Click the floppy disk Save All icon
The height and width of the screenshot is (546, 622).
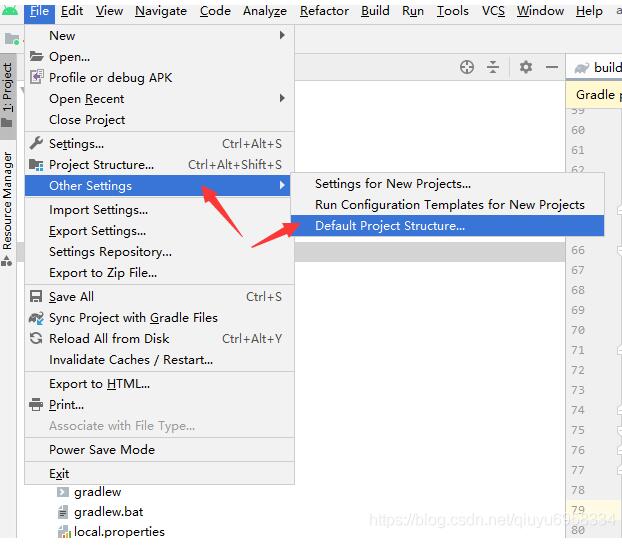(36, 296)
